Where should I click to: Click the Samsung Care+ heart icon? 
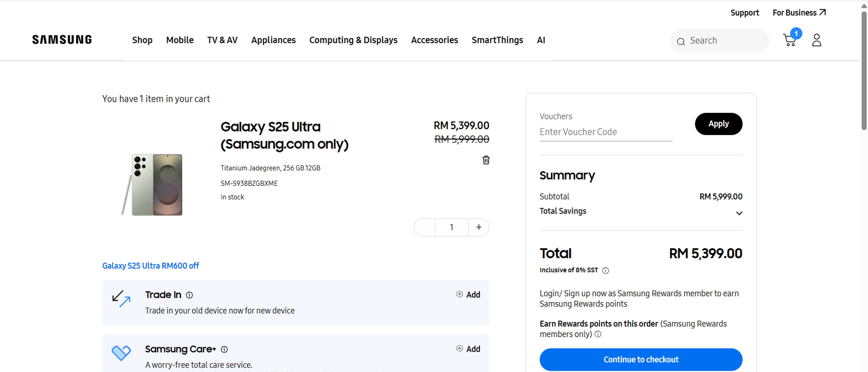pos(121,353)
